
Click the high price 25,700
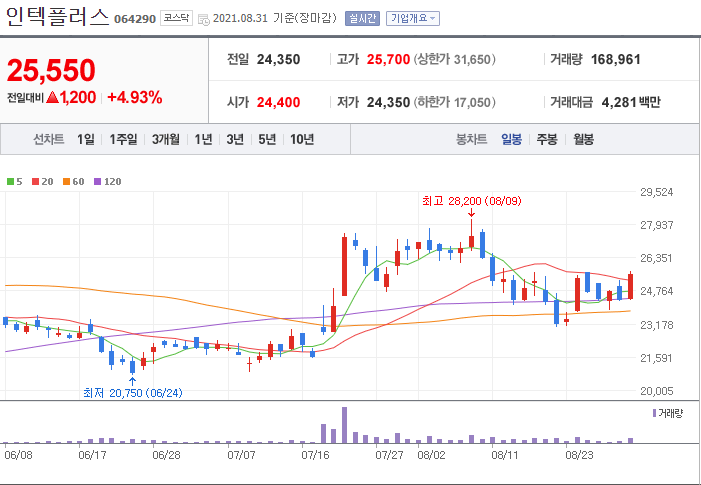click(388, 59)
